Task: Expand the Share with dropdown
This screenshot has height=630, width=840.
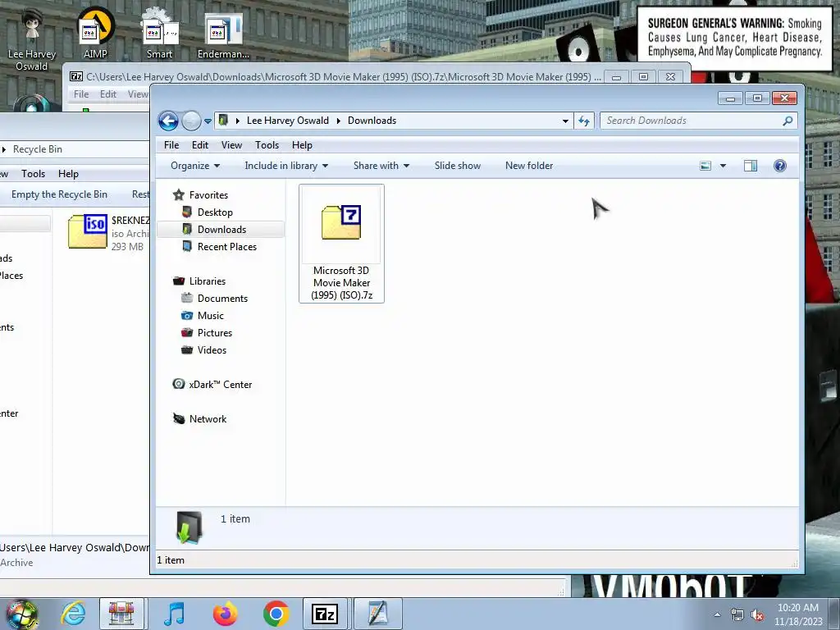Action: click(x=381, y=166)
